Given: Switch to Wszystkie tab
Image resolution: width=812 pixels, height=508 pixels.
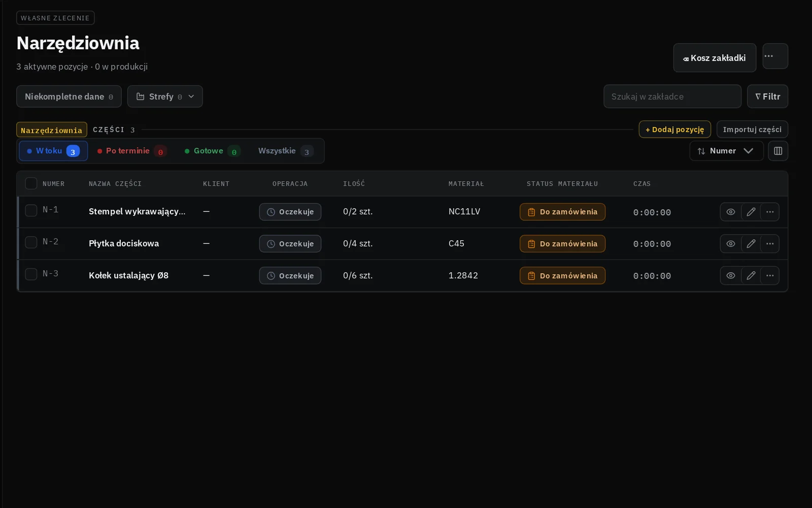Looking at the screenshot, I should (x=285, y=151).
